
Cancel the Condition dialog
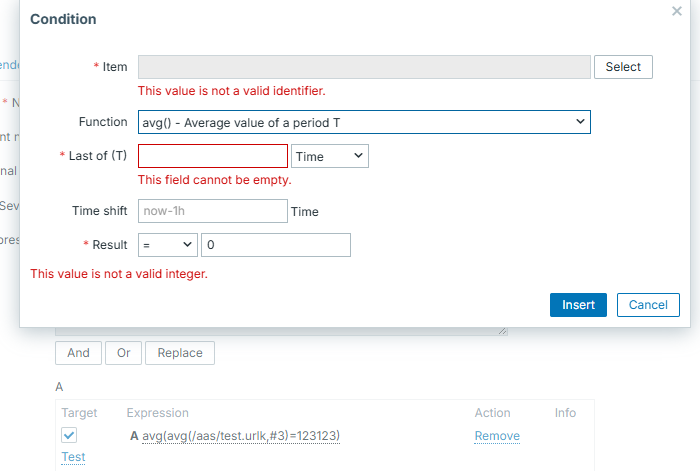(x=648, y=305)
